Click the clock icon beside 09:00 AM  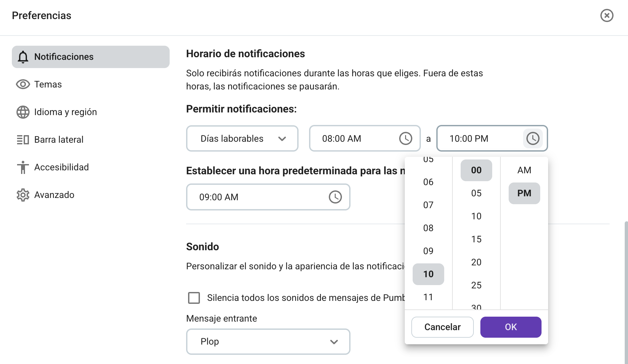tap(335, 197)
